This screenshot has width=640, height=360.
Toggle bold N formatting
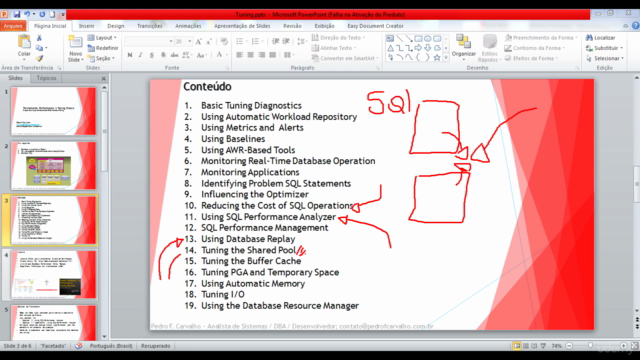[x=130, y=55]
